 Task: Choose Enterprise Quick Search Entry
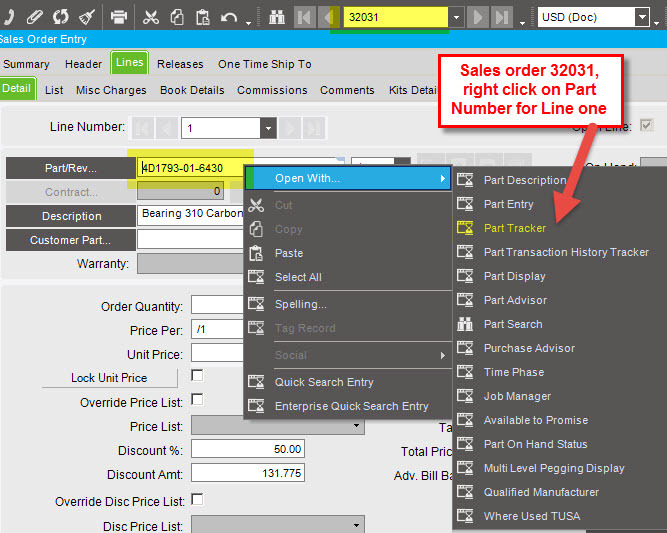pyautogui.click(x=351, y=406)
